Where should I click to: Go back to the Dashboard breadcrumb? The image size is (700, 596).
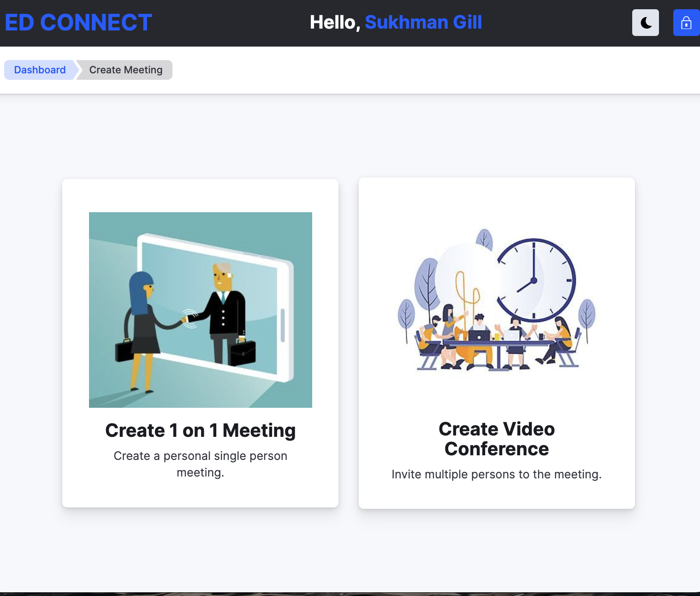tap(40, 70)
